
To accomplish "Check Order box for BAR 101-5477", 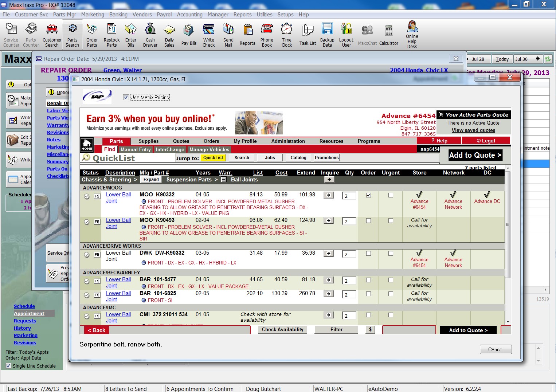I will click(368, 280).
